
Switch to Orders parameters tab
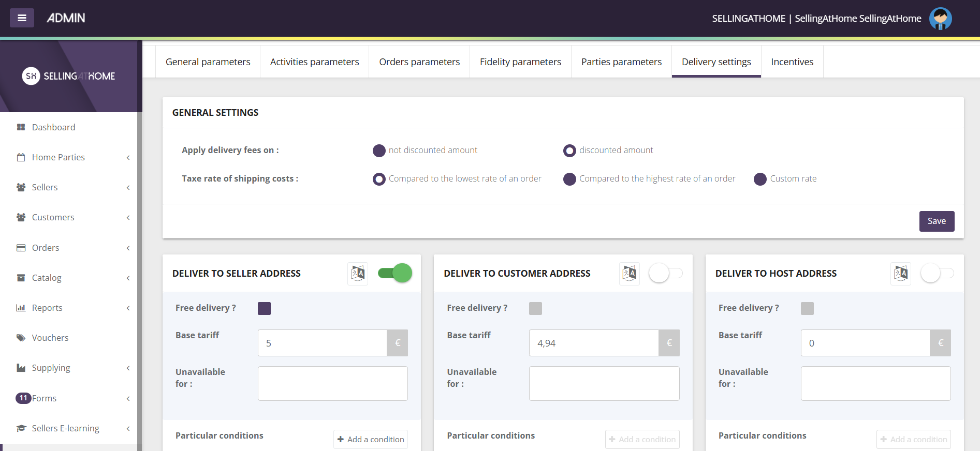pos(419,62)
